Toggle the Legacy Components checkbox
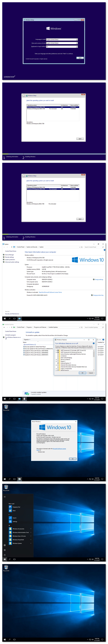Screen dimensions: 108x644 pos(58,369)
